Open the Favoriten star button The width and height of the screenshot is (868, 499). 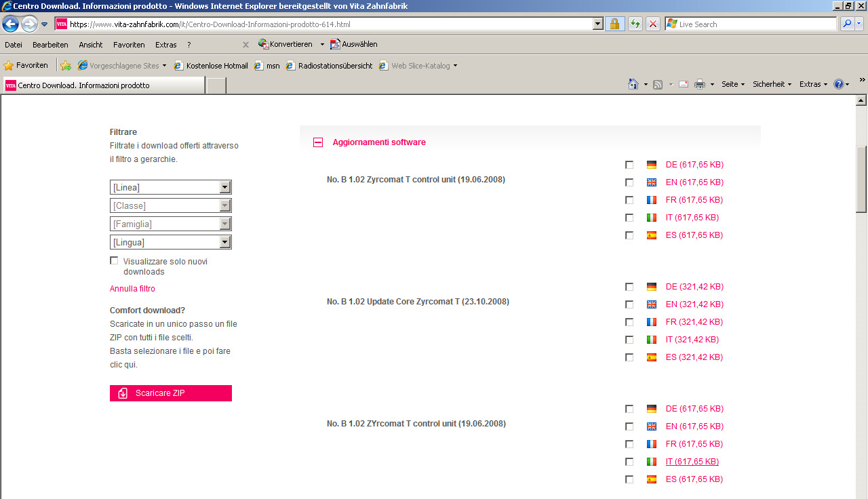[26, 65]
